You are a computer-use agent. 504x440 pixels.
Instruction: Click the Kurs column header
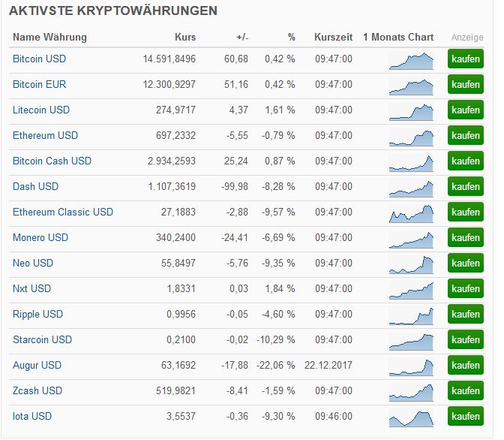184,37
